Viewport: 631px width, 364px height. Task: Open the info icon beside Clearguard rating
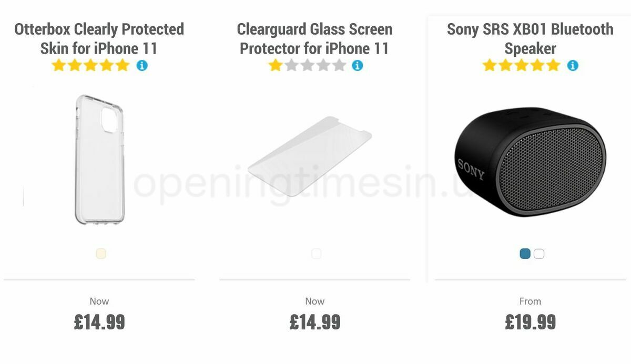click(357, 65)
